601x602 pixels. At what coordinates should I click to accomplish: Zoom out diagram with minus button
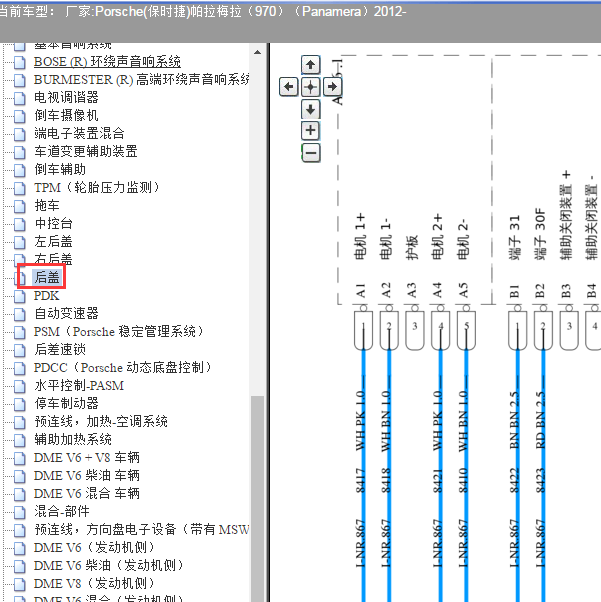310,153
